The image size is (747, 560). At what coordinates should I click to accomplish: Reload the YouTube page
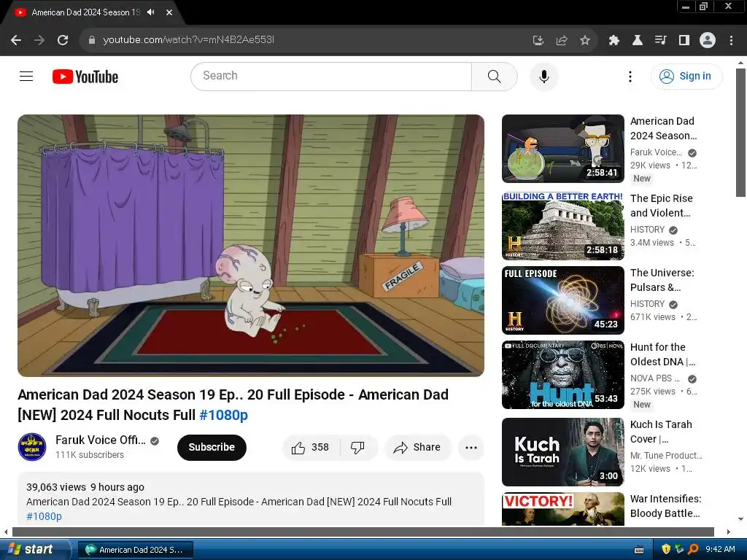[x=63, y=40]
